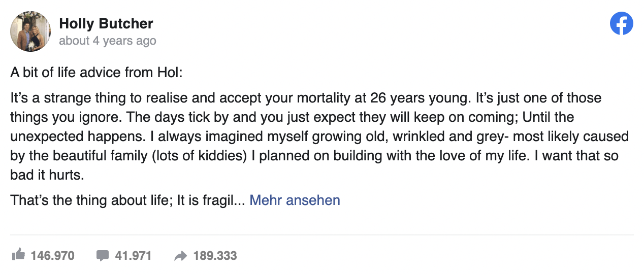This screenshot has width=644, height=275.
Task: View the 146.970 likes count
Action: coord(52,256)
